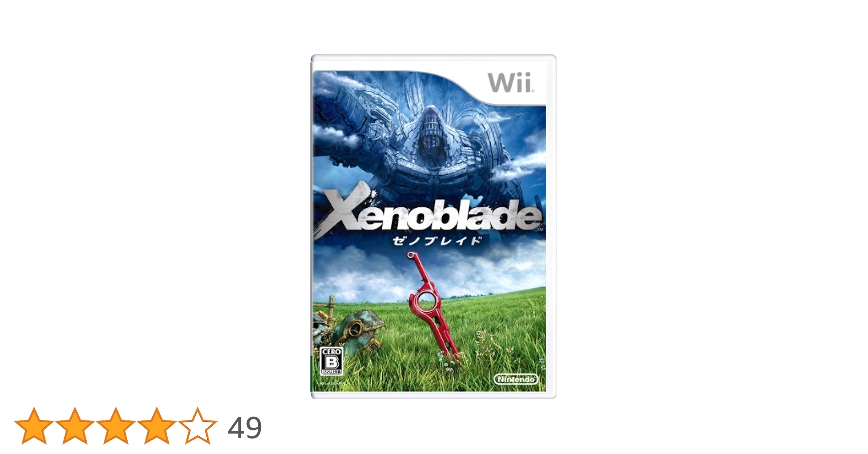Click the Xenoblade game cover thumbnail

434,227
